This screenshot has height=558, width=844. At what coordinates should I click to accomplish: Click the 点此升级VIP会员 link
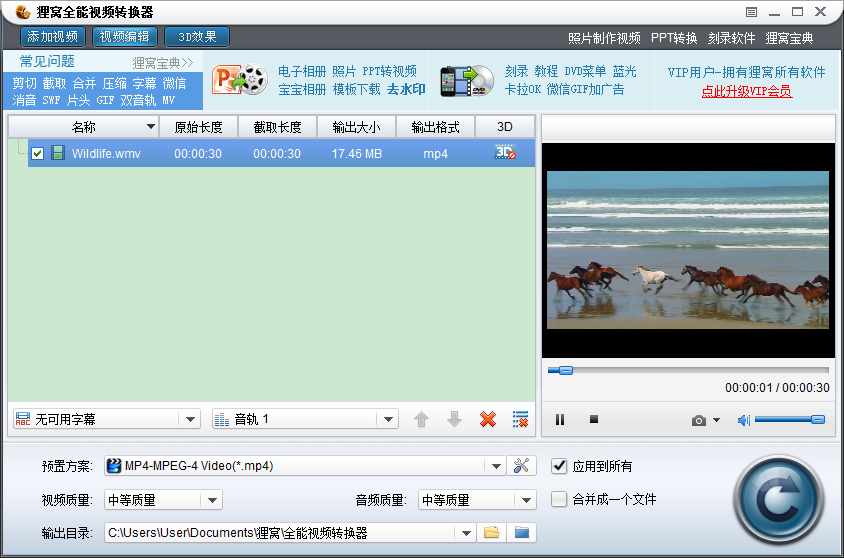click(x=746, y=91)
